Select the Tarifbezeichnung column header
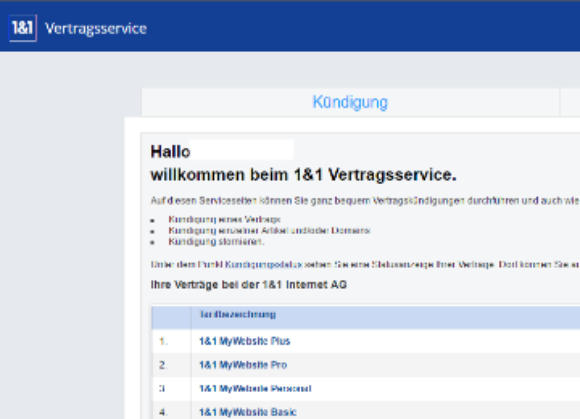The width and height of the screenshot is (580, 419). (x=237, y=314)
